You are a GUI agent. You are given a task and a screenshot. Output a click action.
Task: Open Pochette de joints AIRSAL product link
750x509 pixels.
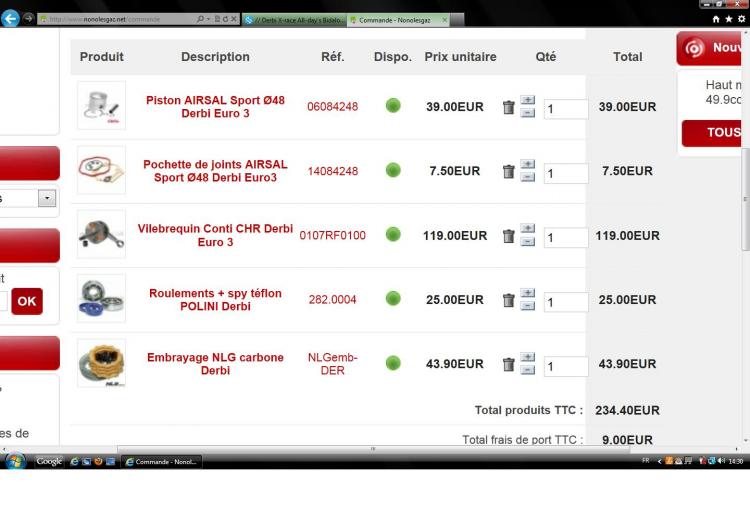[x=215, y=171]
